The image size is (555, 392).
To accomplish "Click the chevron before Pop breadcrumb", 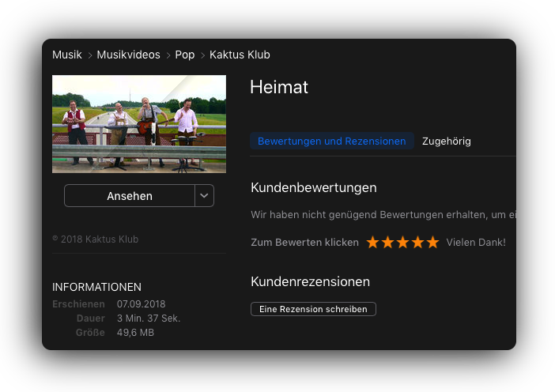I will (168, 55).
